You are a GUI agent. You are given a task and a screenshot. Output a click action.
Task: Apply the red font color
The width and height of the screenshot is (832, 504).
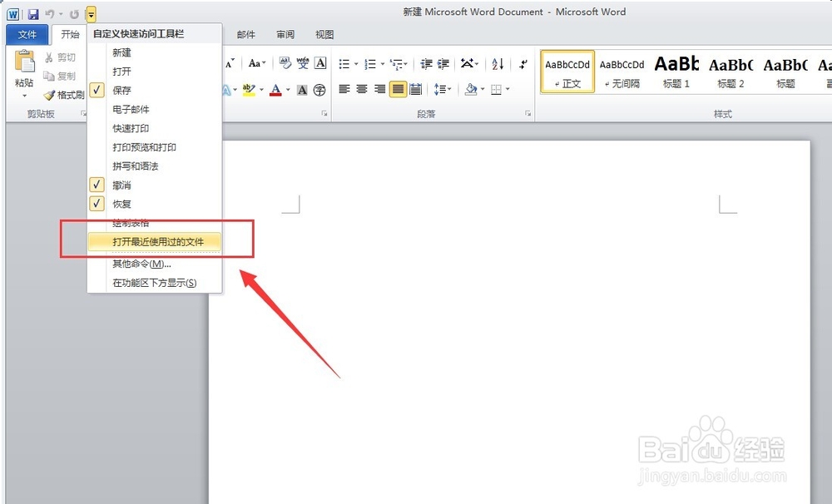(x=275, y=90)
